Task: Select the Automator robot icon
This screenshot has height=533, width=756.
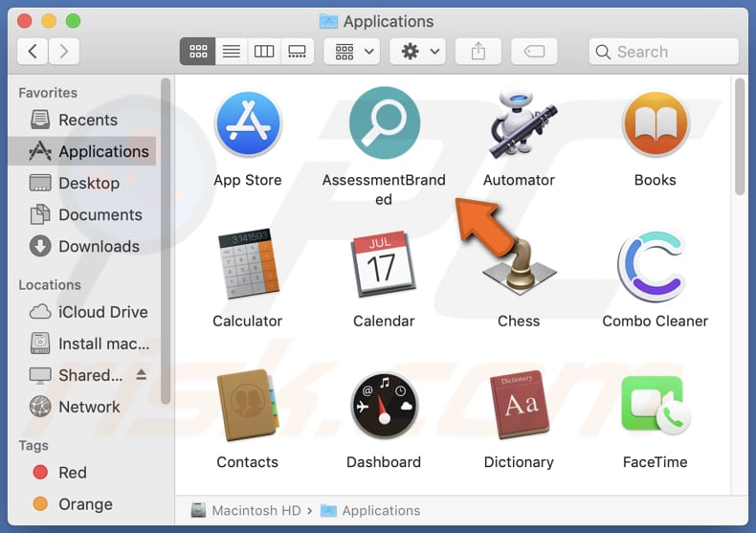Action: point(523,124)
